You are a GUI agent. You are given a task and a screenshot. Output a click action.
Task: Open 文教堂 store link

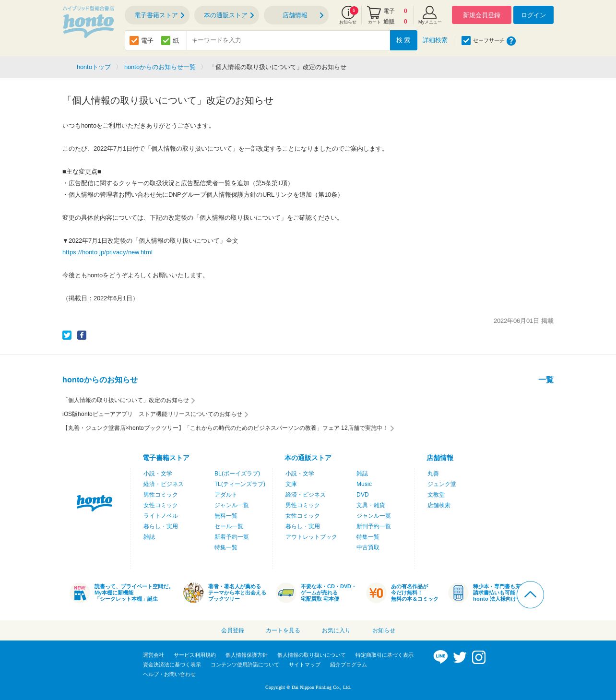tap(436, 495)
